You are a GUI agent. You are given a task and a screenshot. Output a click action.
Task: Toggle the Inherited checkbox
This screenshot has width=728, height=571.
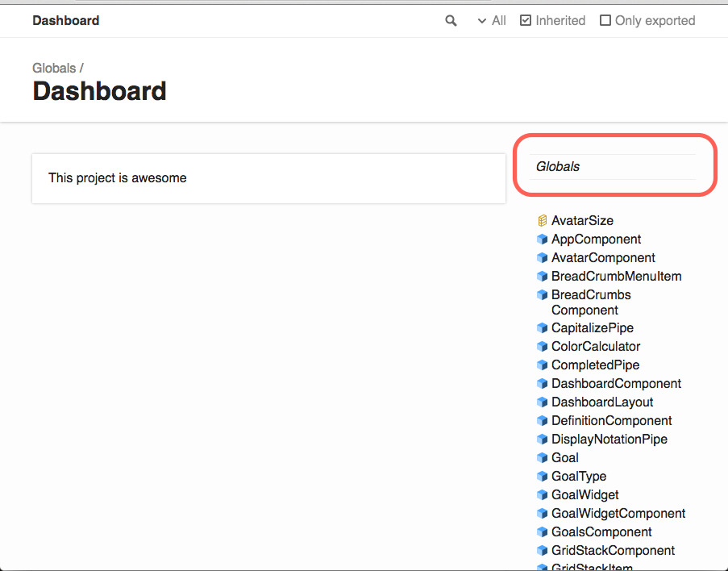coord(525,20)
